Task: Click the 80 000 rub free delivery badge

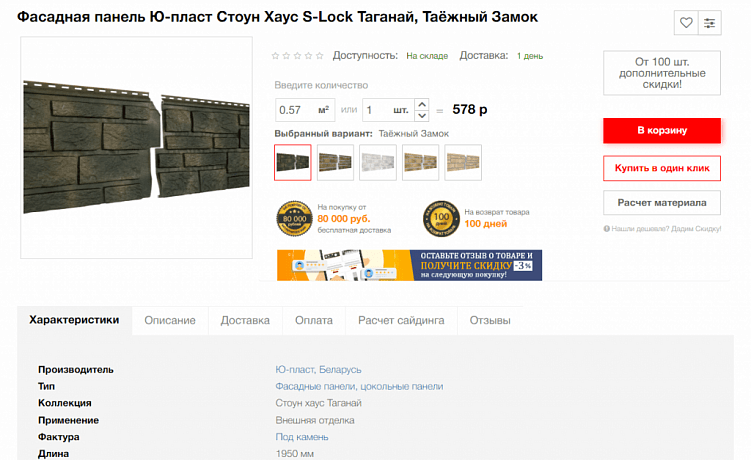Action: click(294, 218)
